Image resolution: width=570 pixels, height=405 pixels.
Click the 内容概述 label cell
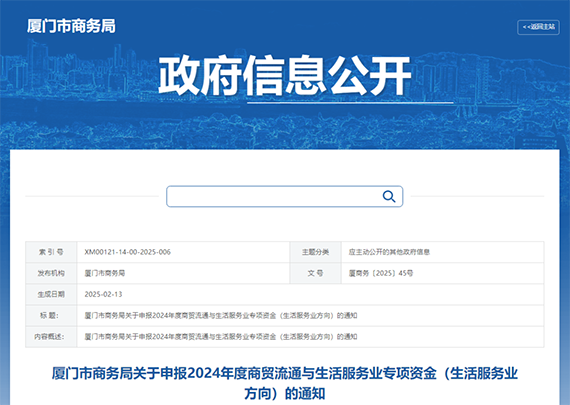[51, 337]
